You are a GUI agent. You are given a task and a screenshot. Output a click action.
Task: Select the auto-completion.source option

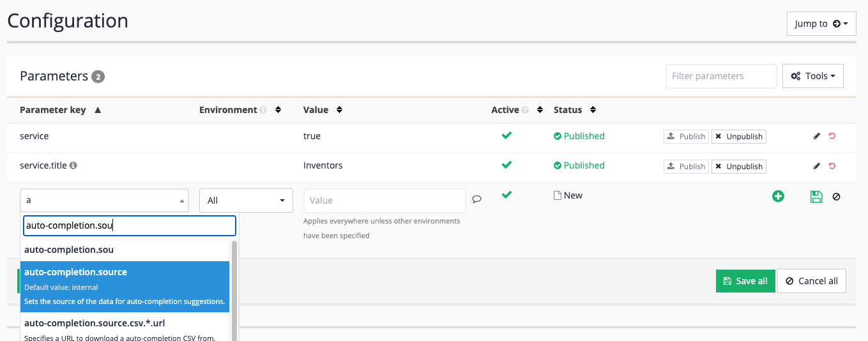(125, 286)
